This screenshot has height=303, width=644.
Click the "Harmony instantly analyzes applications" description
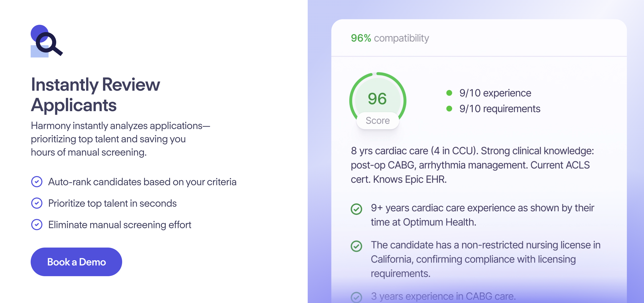tap(120, 139)
